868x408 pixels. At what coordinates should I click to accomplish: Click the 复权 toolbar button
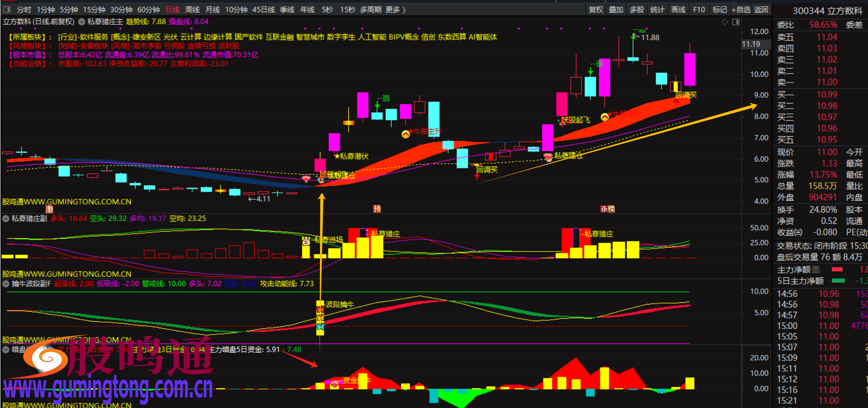tap(596, 9)
